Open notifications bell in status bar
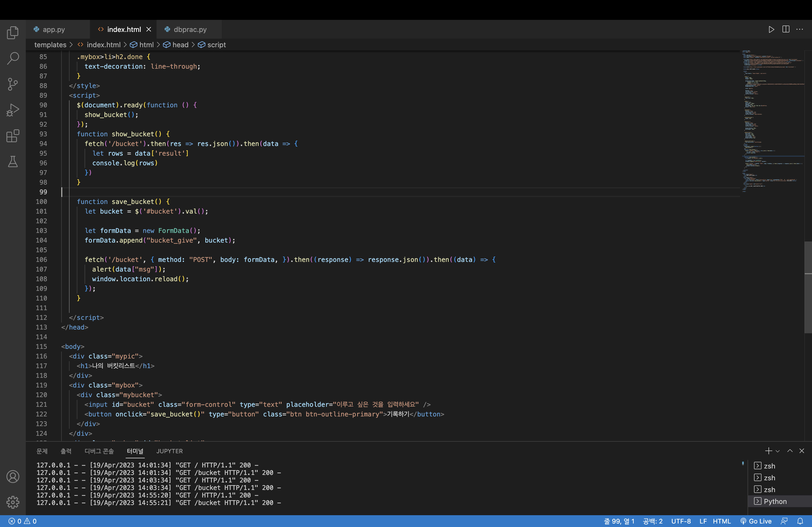Image resolution: width=812 pixels, height=527 pixels. 800,521
